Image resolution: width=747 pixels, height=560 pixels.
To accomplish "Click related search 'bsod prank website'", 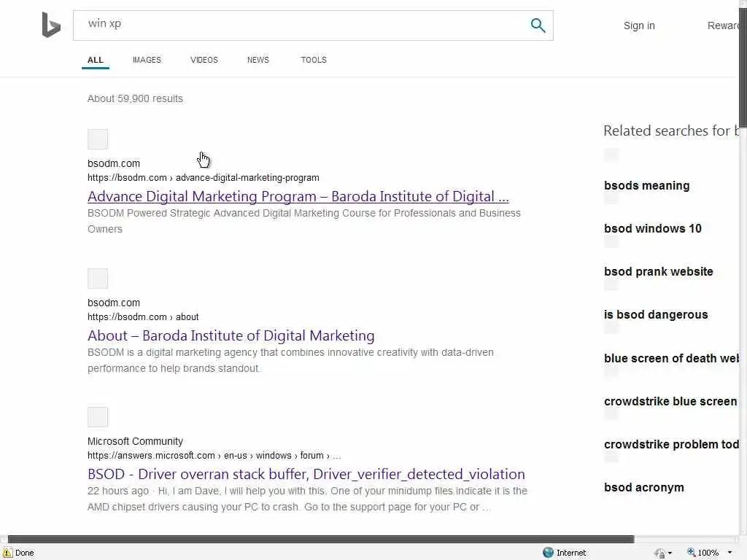I will [x=659, y=272].
